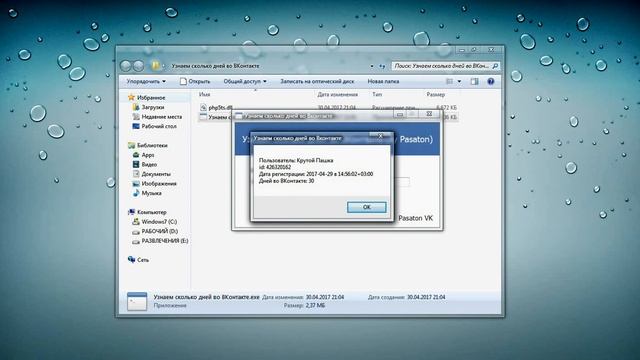Maximize the Explorer window
The width and height of the screenshot is (640, 360).
click(x=474, y=50)
